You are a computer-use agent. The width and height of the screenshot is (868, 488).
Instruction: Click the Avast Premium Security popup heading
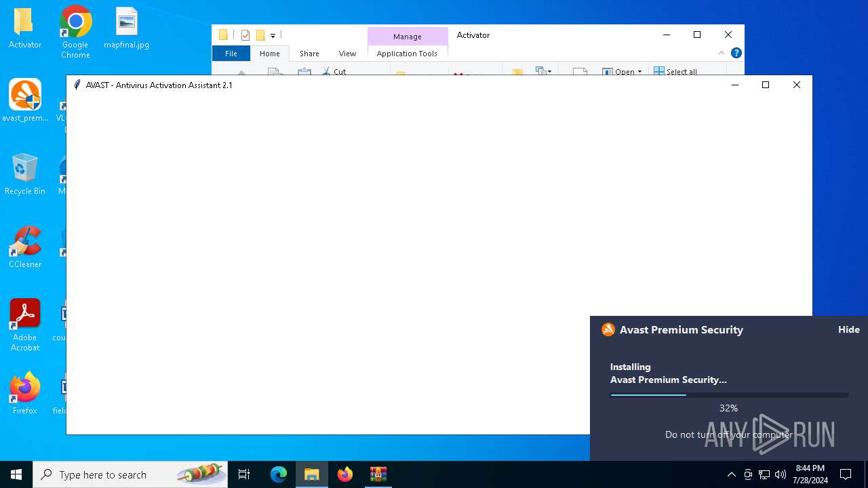[682, 329]
